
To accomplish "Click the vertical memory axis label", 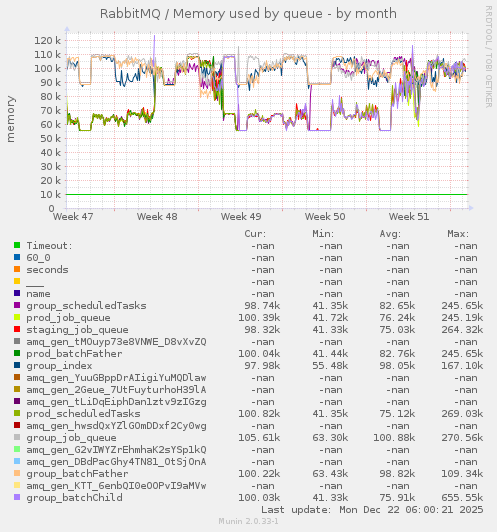I will click(11, 119).
